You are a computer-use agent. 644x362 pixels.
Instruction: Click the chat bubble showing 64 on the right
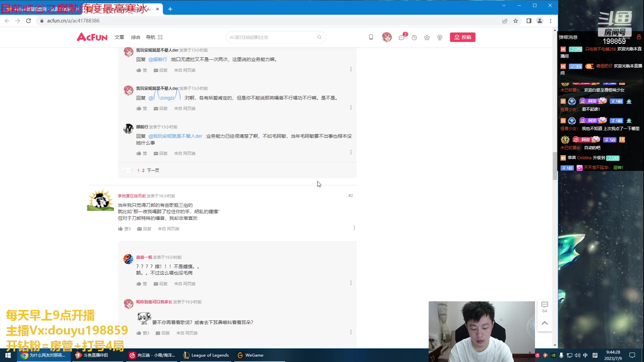[545, 306]
